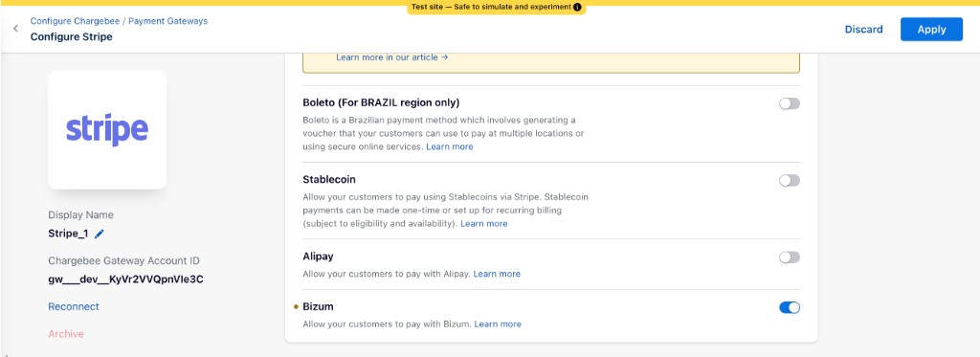980x357 pixels.
Task: Click the Configure Stripe page title
Action: [71, 37]
